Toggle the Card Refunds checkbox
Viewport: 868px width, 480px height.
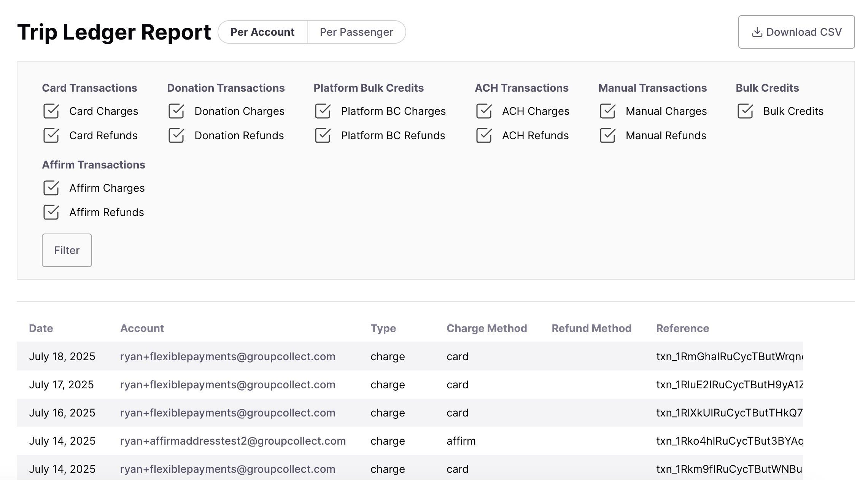pos(51,135)
